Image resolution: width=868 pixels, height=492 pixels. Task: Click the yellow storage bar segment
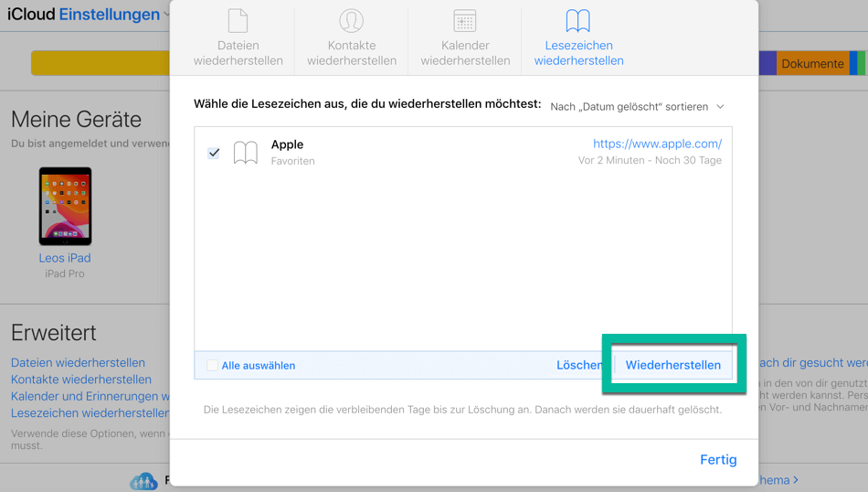click(x=101, y=63)
